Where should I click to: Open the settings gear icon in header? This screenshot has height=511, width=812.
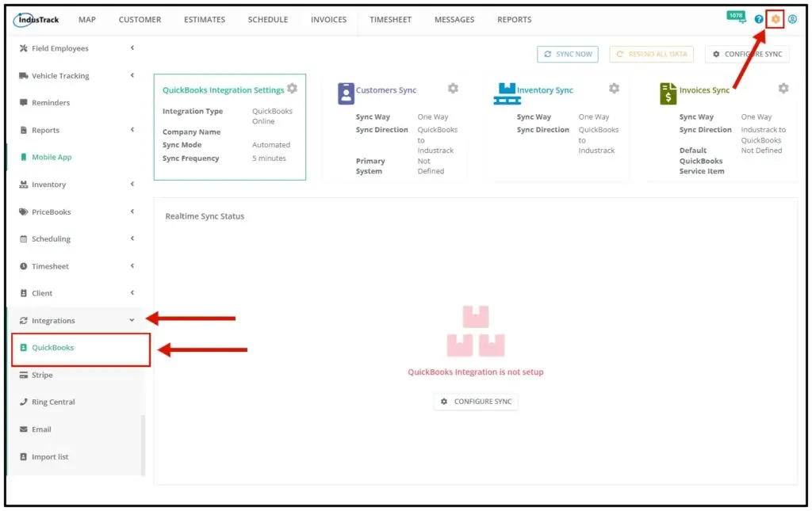tap(776, 19)
